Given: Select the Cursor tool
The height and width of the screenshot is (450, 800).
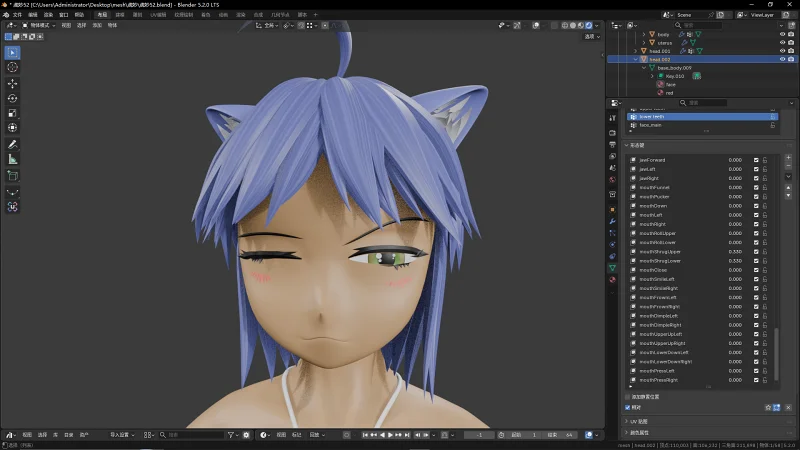Looking at the screenshot, I should [13, 67].
